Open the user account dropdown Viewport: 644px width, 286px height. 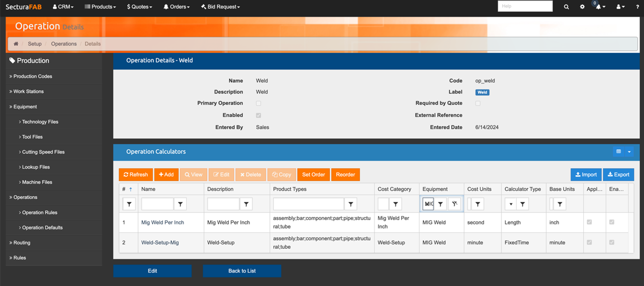click(x=621, y=7)
